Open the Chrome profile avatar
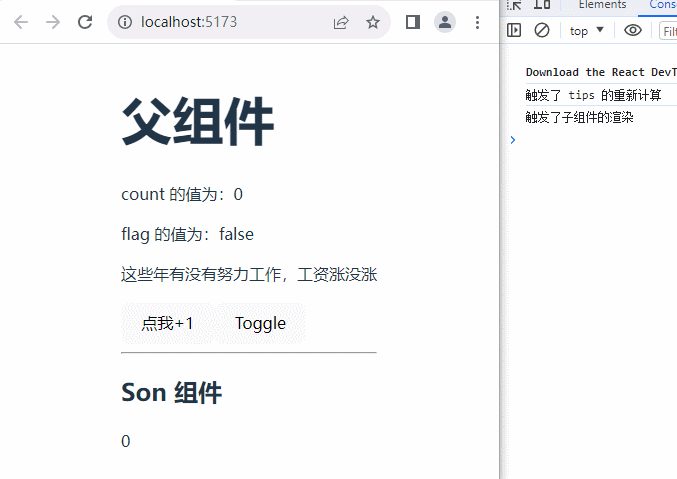This screenshot has width=677, height=479. [x=445, y=22]
